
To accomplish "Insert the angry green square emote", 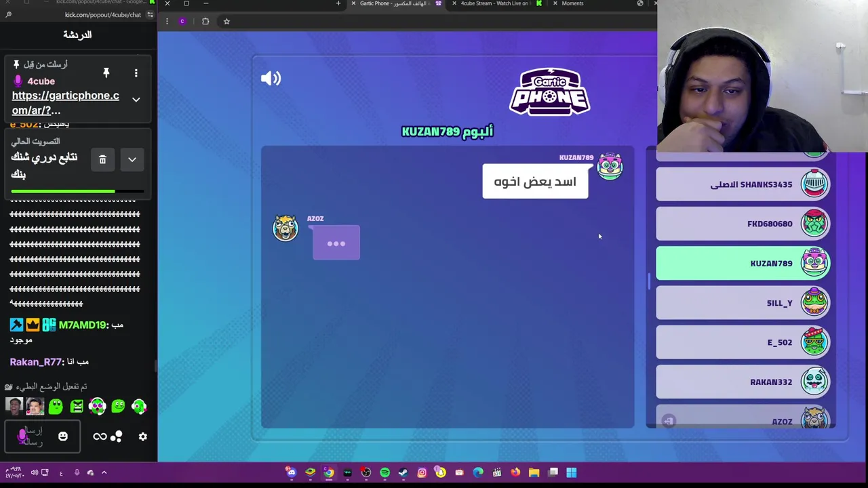I will pyautogui.click(x=77, y=406).
